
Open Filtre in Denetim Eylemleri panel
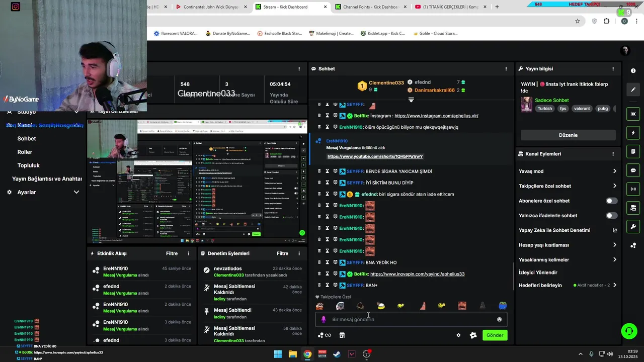pos(282,253)
